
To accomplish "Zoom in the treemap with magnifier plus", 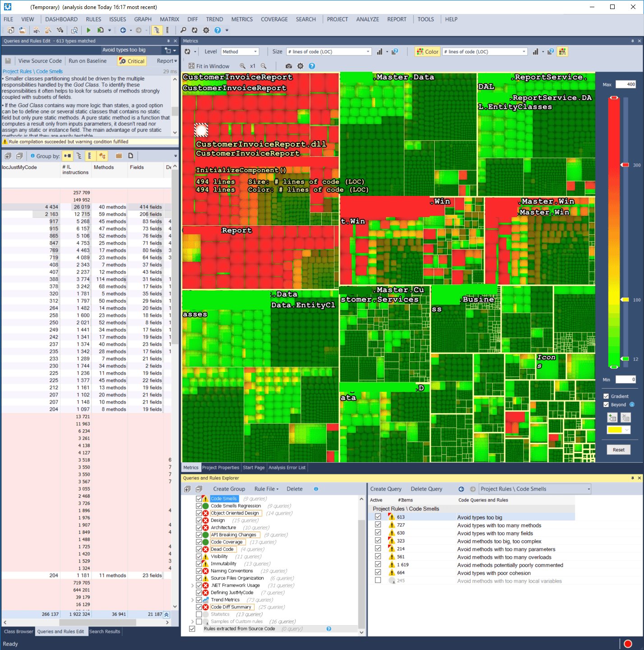I will click(x=243, y=66).
